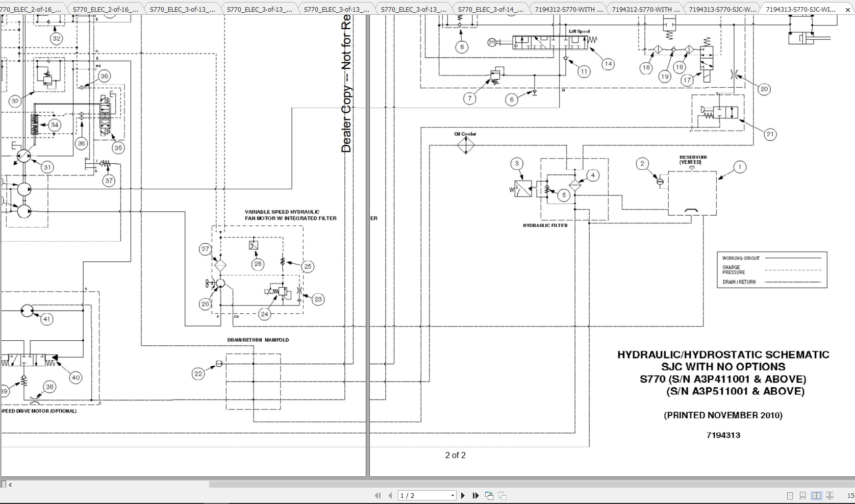
Task: Select the two-page continuous scrolling icon
Action: (x=830, y=495)
